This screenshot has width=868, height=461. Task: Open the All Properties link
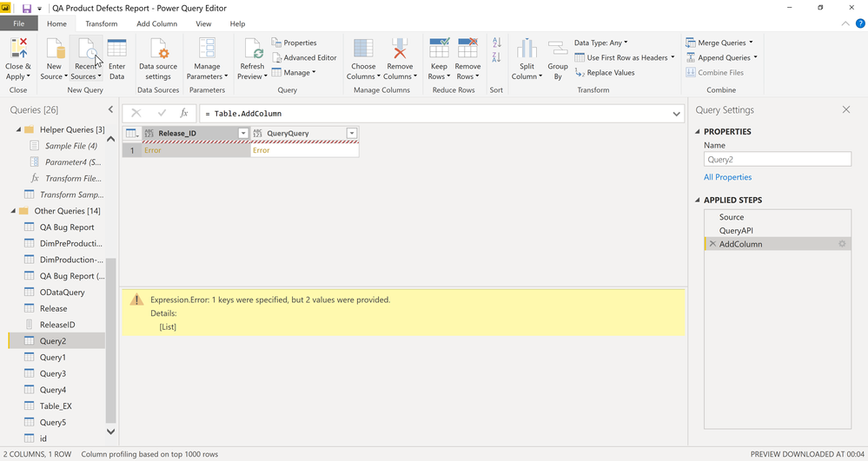click(727, 177)
